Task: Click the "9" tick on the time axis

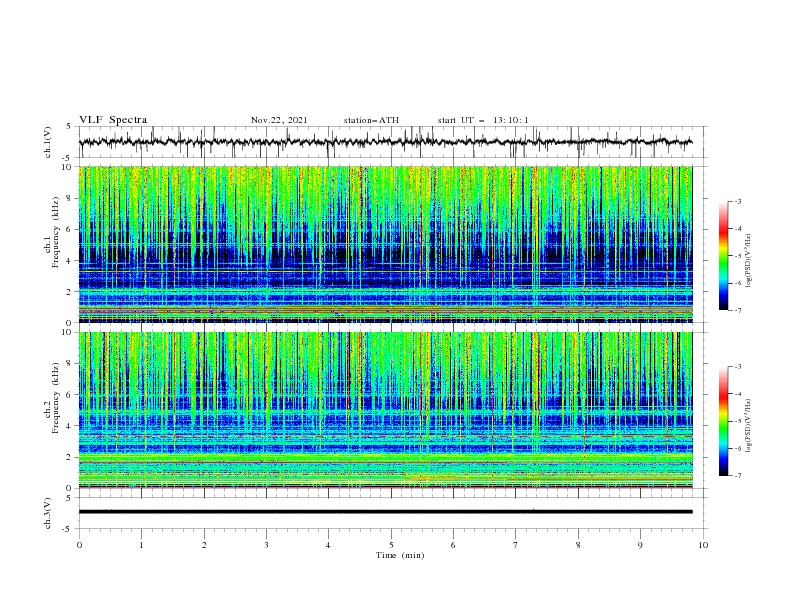Action: pos(640,545)
